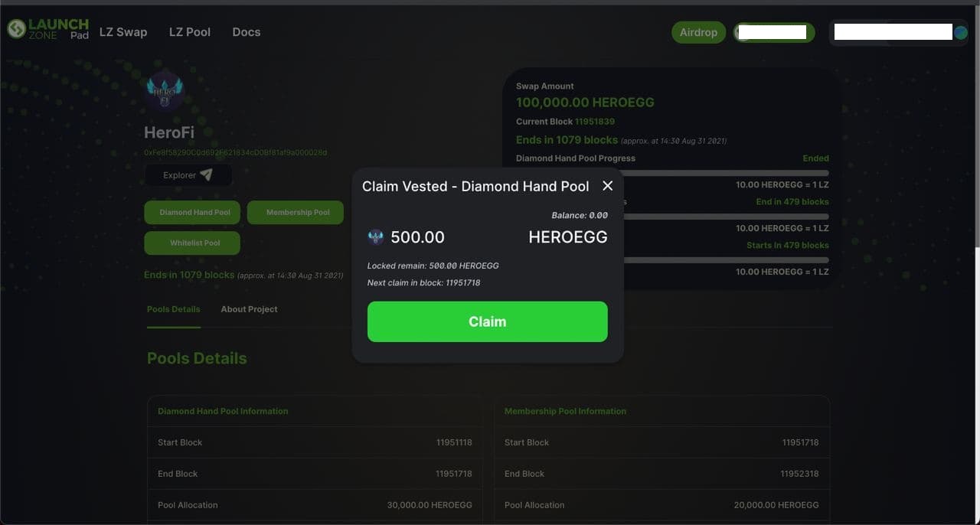Click the '30,000.00 HEROEGG' pool allocation
The image size is (980, 525).
(x=430, y=505)
